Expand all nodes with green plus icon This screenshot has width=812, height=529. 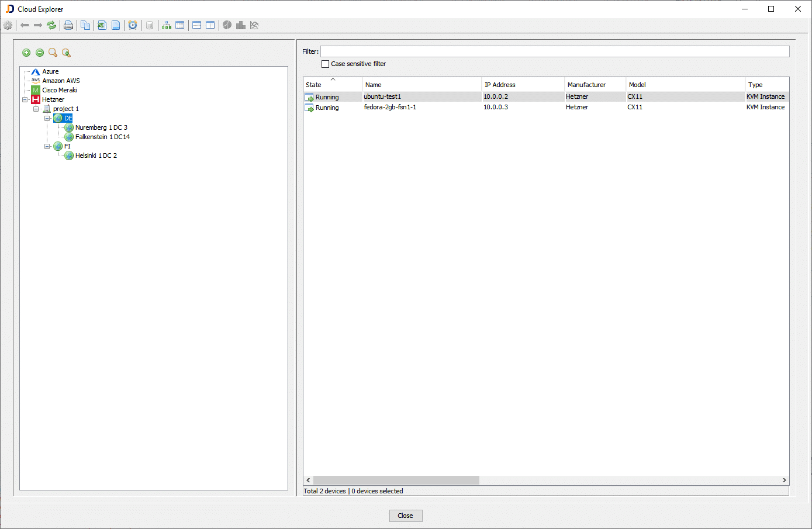coord(26,53)
